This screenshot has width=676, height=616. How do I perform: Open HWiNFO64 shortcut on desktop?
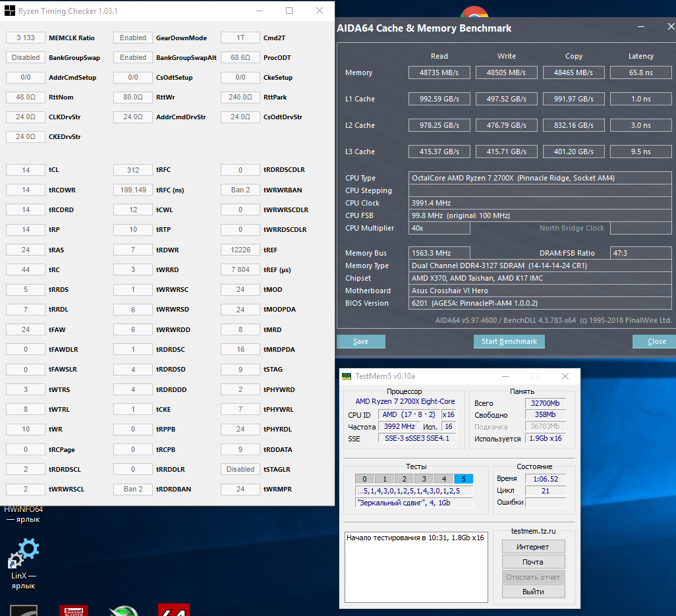(23, 514)
